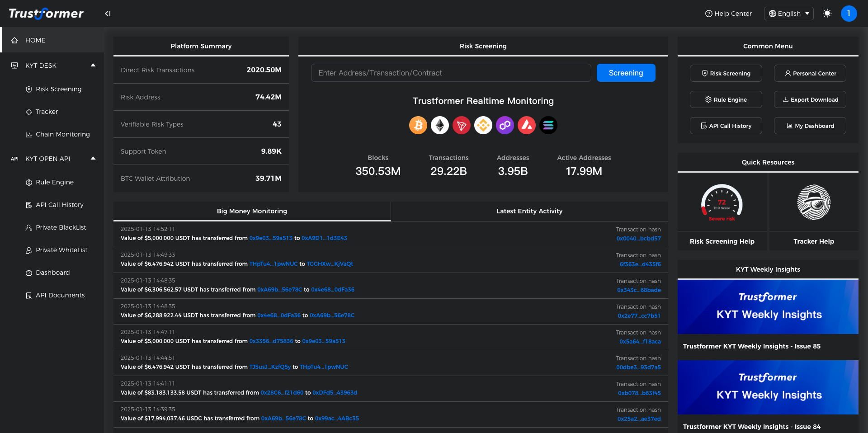Image resolution: width=868 pixels, height=433 pixels.
Task: Focus the address/transaction/contract input field
Action: coord(451,73)
